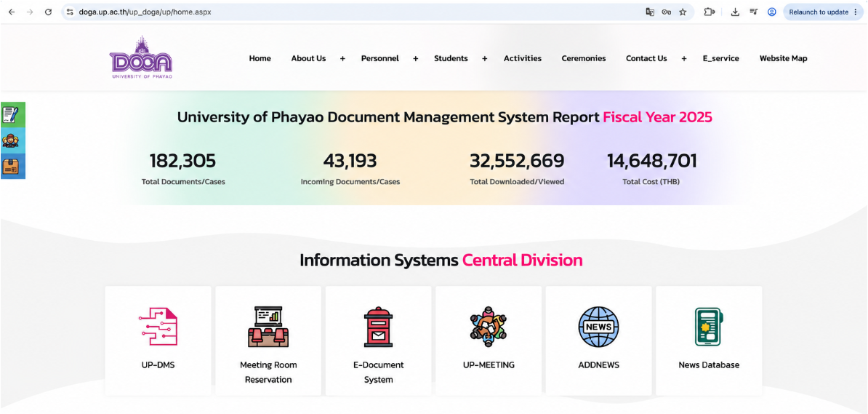Image resolution: width=868 pixels, height=414 pixels.
Task: Click the Incoming Documents/Cases caption
Action: point(350,181)
